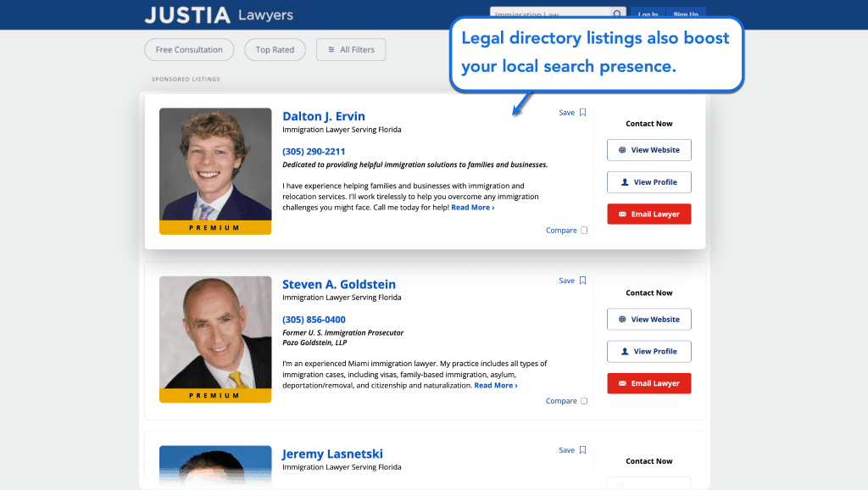View Website for Dalton J. Ervin
The height and width of the screenshot is (490, 868).
648,150
